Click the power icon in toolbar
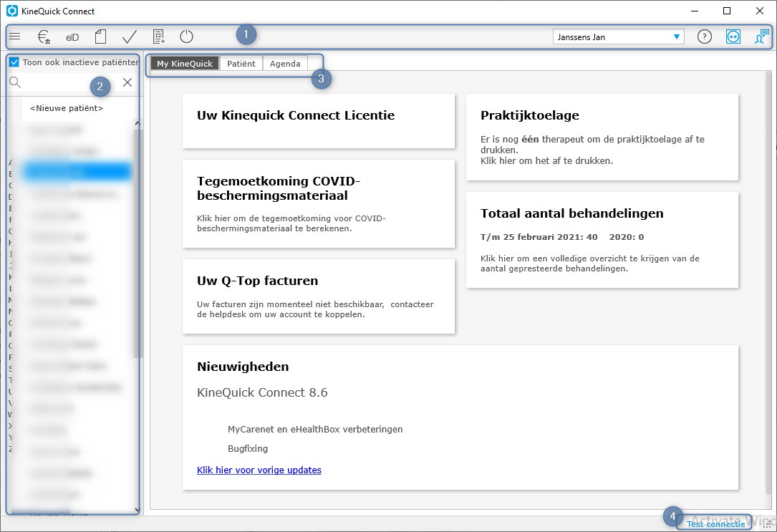 [x=186, y=37]
